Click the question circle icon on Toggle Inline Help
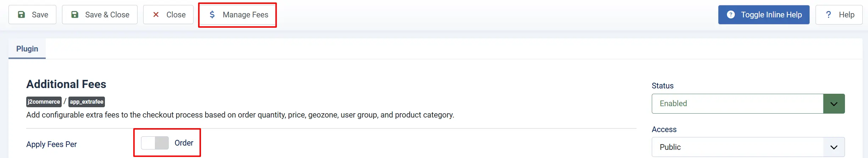Viewport: 868px width, 158px height. [731, 15]
